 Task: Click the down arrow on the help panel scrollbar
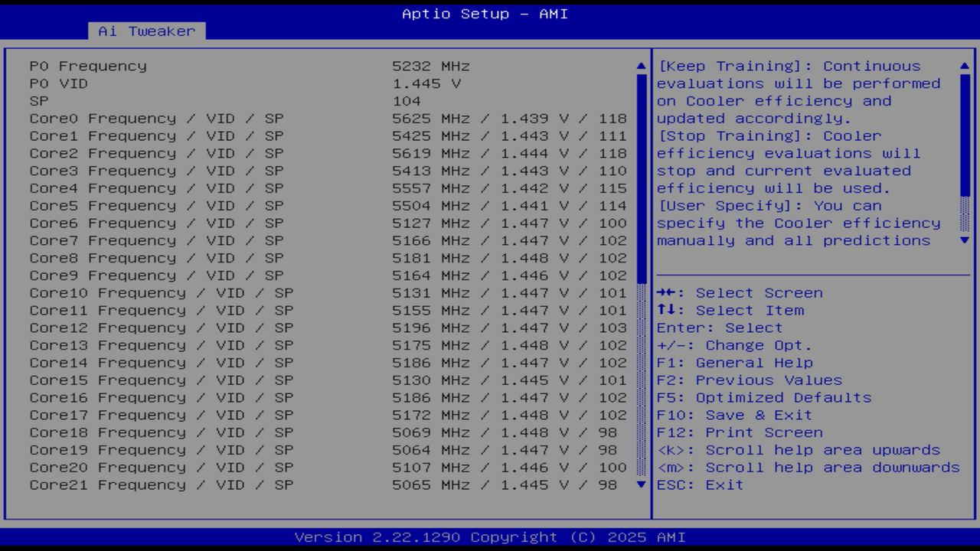965,240
